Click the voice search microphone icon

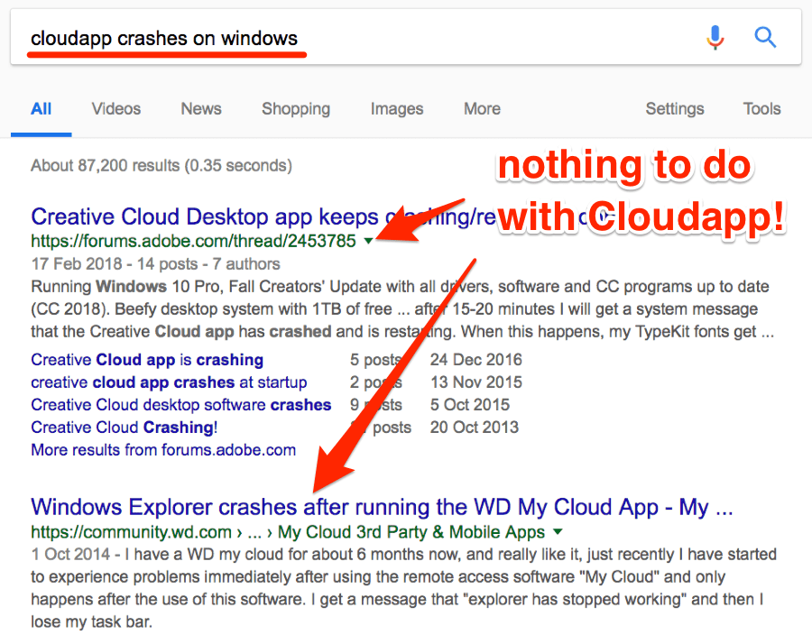coord(715,37)
